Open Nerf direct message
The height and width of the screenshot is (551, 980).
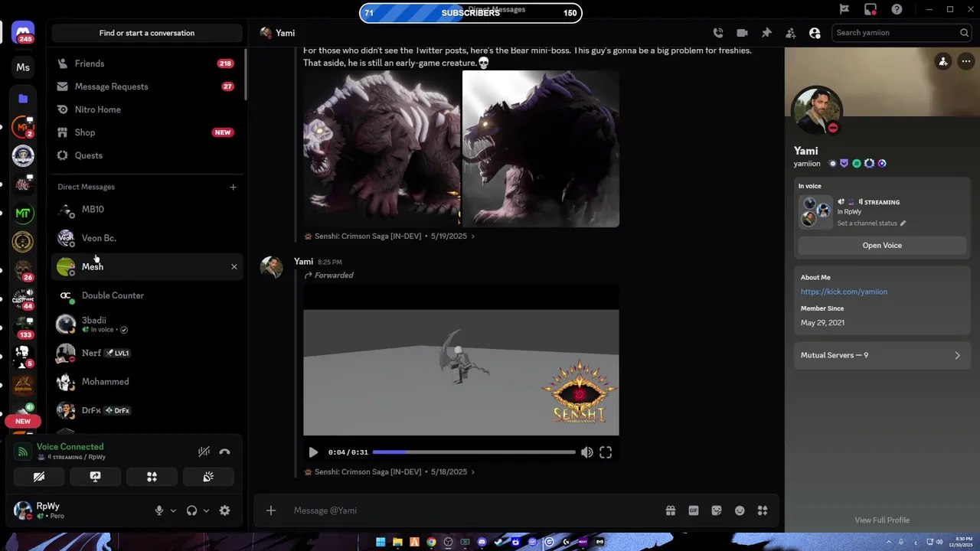(x=146, y=353)
